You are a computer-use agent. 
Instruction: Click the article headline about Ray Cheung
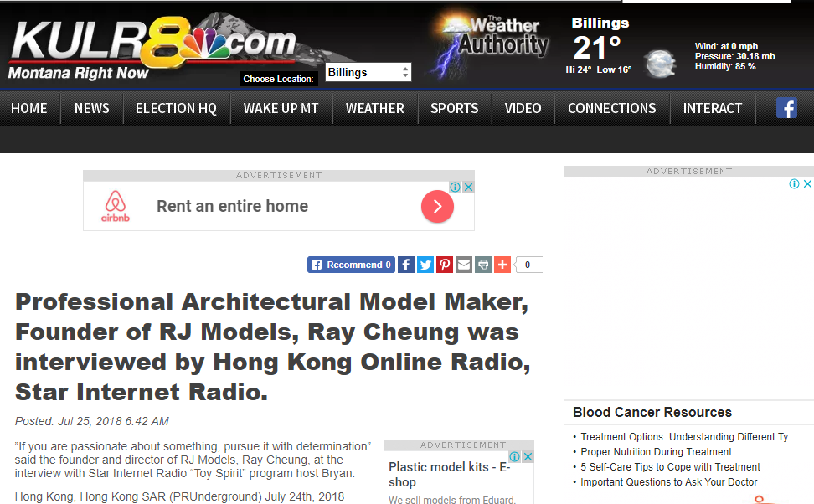(x=272, y=347)
